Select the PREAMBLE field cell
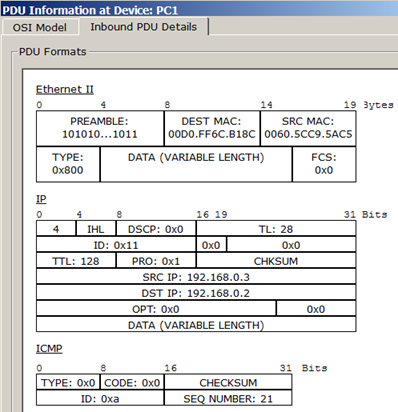This screenshot has height=412, width=398. [100, 128]
